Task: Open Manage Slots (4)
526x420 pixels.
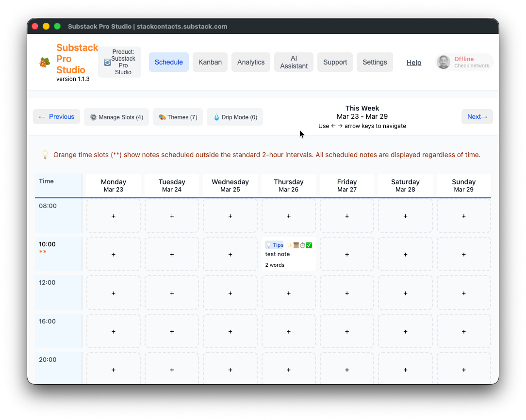Action: click(116, 117)
